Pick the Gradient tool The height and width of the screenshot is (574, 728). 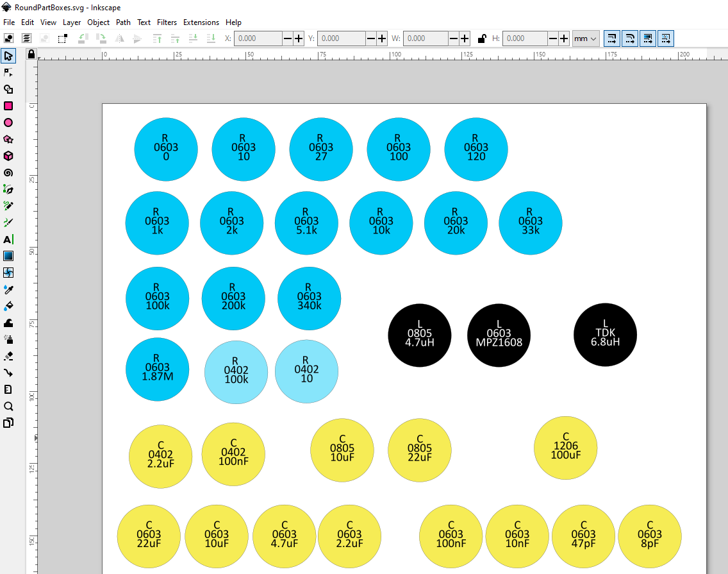click(8, 256)
